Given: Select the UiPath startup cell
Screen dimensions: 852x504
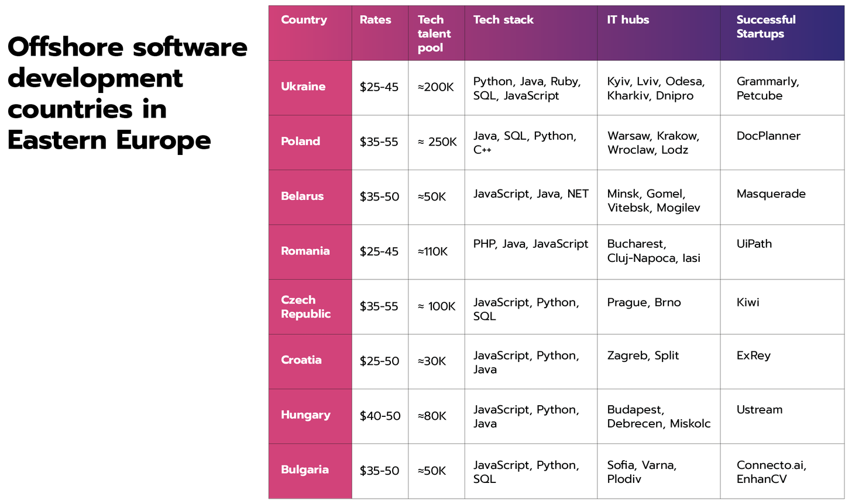Looking at the screenshot, I should [x=754, y=244].
